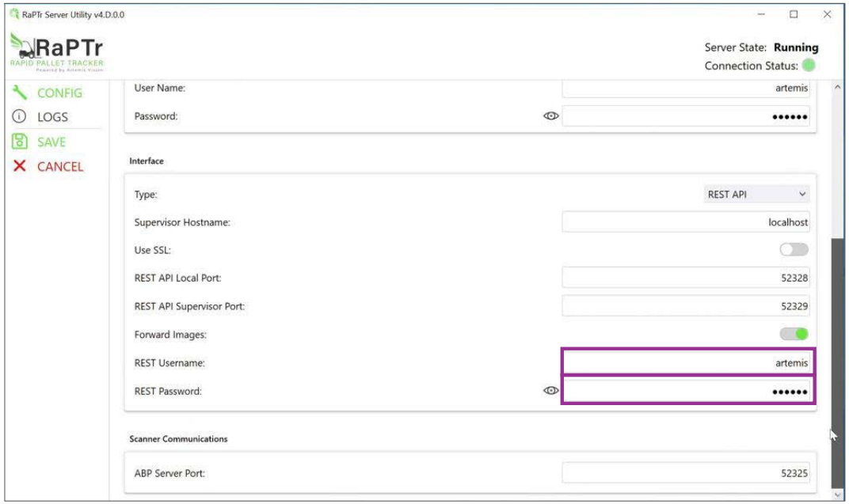This screenshot has height=504, width=849.
Task: Open the Interface Type dropdown
Action: pyautogui.click(x=756, y=195)
